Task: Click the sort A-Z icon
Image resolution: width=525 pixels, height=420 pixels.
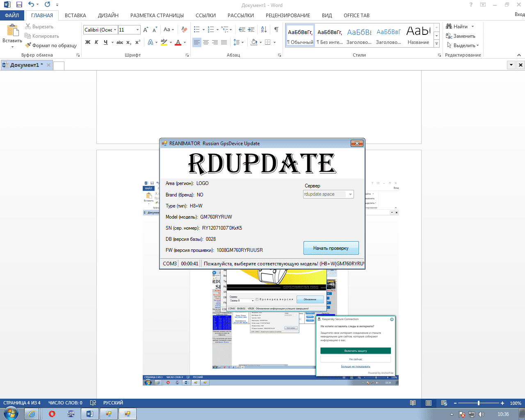Action: pyautogui.click(x=264, y=30)
